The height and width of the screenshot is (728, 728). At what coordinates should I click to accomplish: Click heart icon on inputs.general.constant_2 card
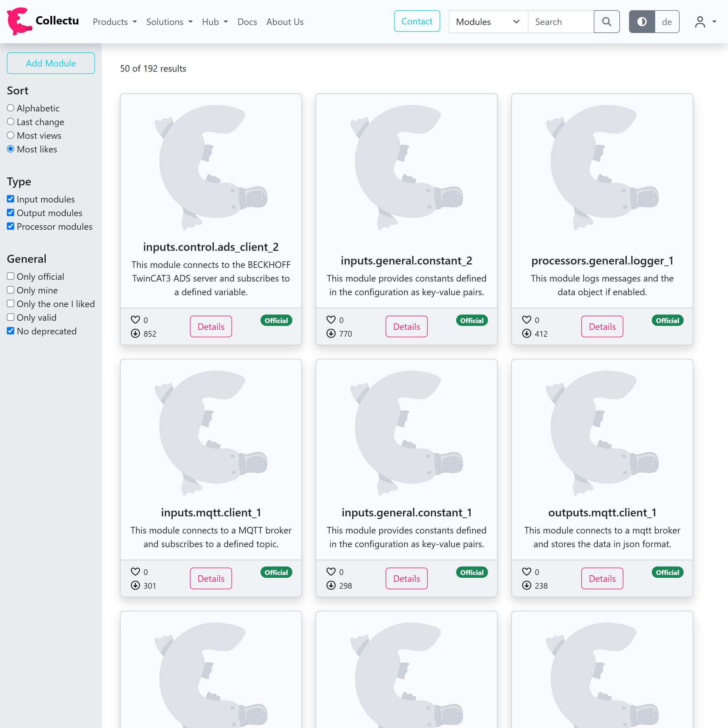point(331,320)
